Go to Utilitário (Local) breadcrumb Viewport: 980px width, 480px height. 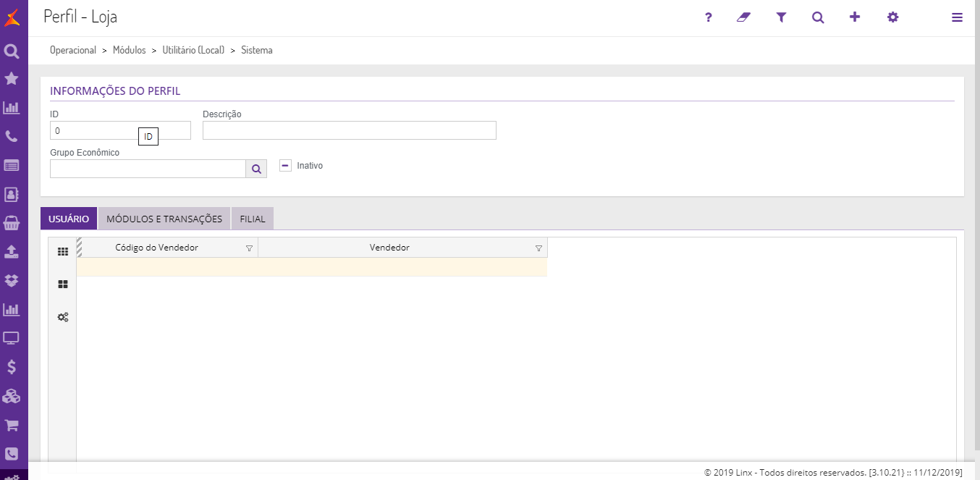pos(194,50)
